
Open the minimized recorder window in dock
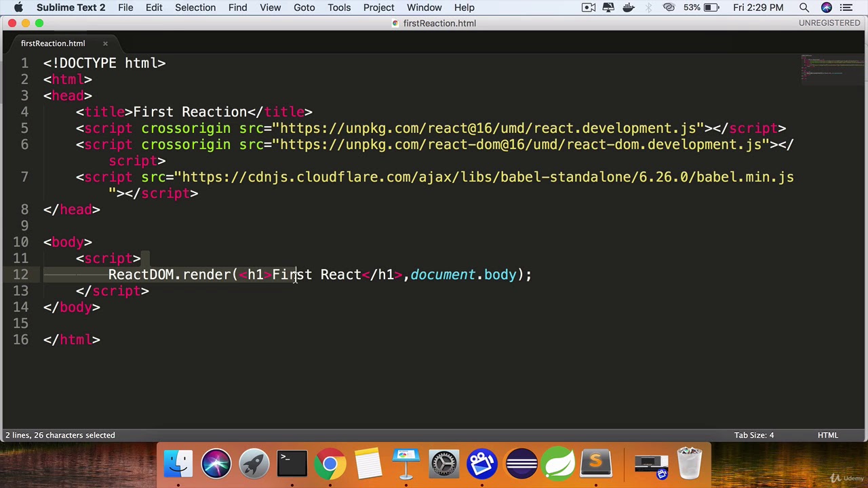pos(651,464)
